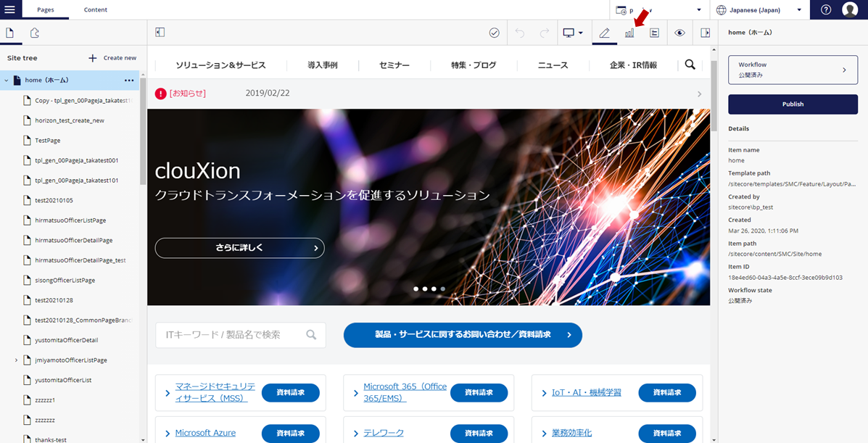868x443 pixels.
Task: Switch to the Content tab
Action: coord(96,10)
